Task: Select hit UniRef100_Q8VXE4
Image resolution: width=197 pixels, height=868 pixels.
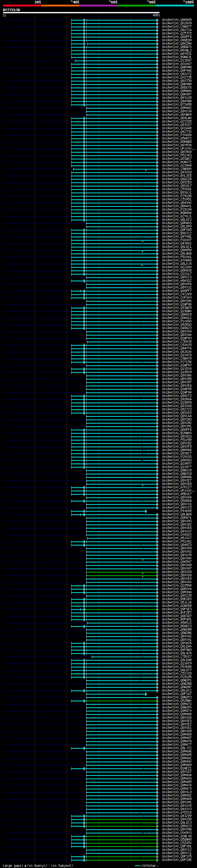Action: pos(177,386)
